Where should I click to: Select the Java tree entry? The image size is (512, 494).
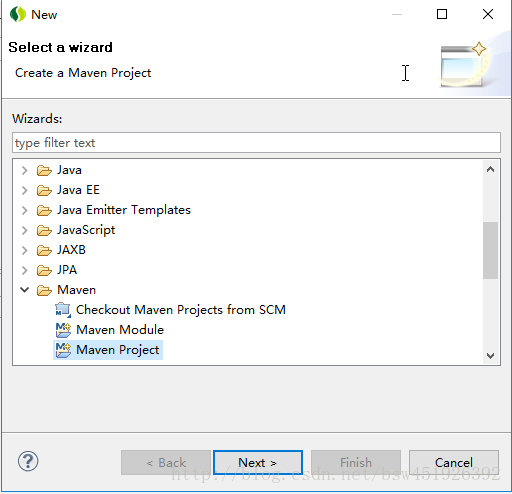coord(69,170)
